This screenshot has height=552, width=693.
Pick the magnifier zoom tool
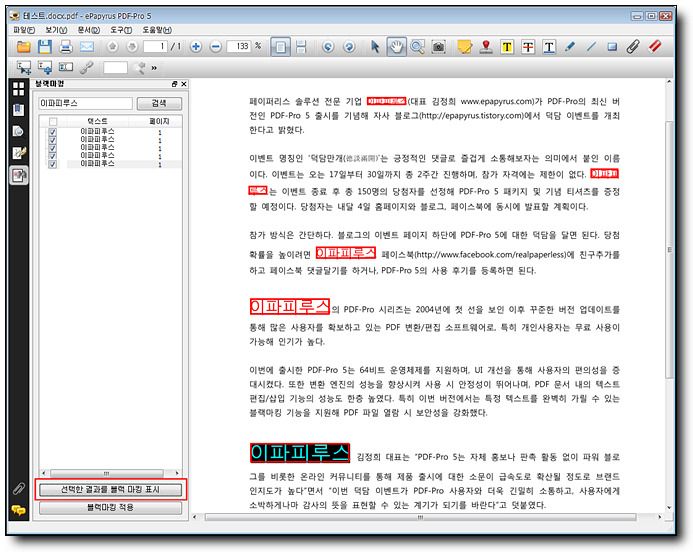(x=417, y=46)
